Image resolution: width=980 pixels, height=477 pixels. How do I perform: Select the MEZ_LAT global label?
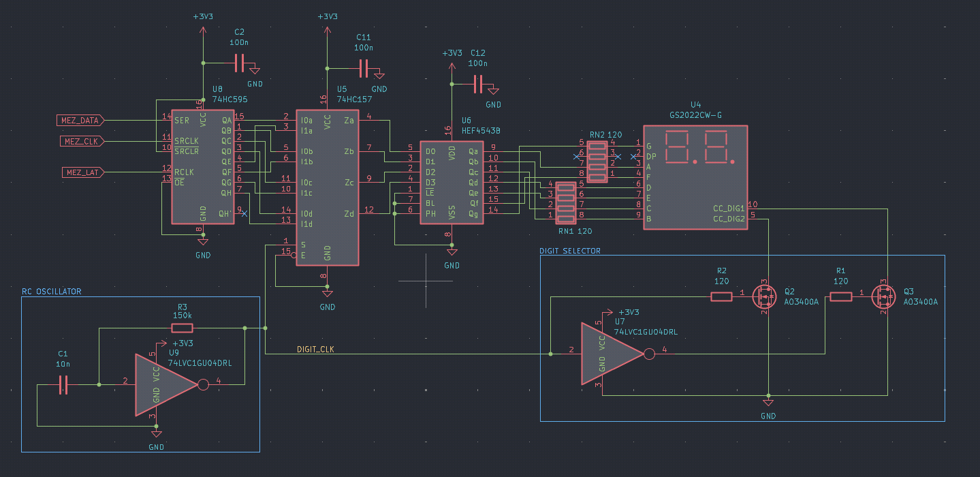pos(83,172)
